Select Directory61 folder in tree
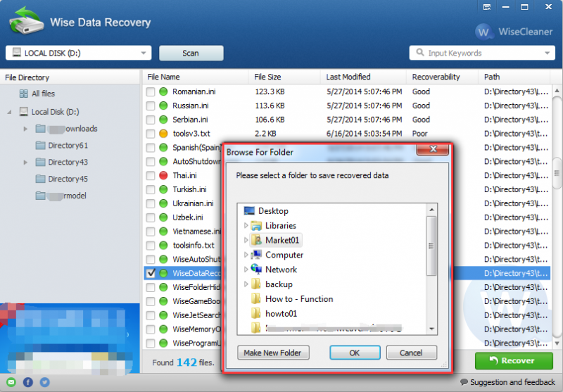The width and height of the screenshot is (563, 392). pos(61,146)
